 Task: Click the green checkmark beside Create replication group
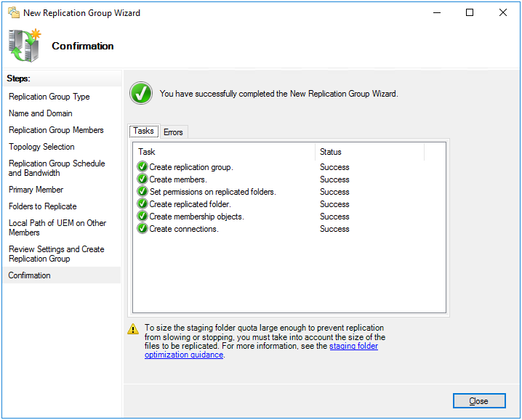point(142,167)
